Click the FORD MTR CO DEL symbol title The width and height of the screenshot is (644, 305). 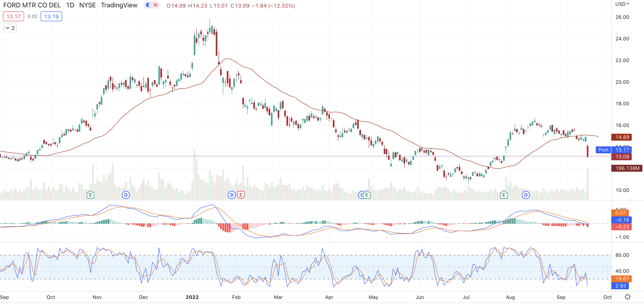point(32,5)
